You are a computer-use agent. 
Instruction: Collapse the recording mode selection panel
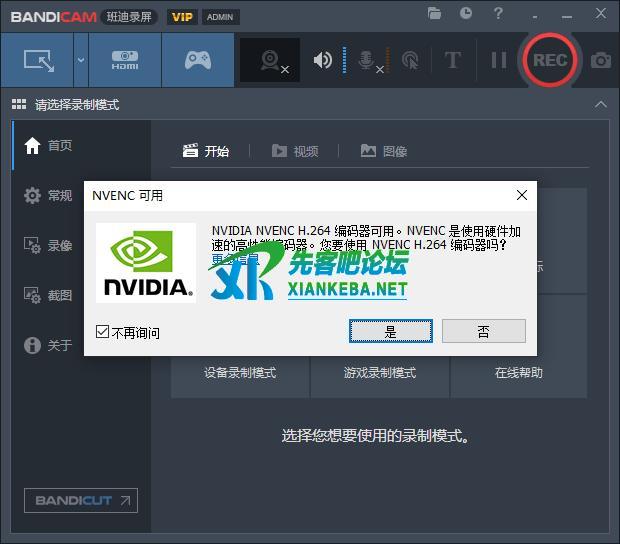[600, 105]
